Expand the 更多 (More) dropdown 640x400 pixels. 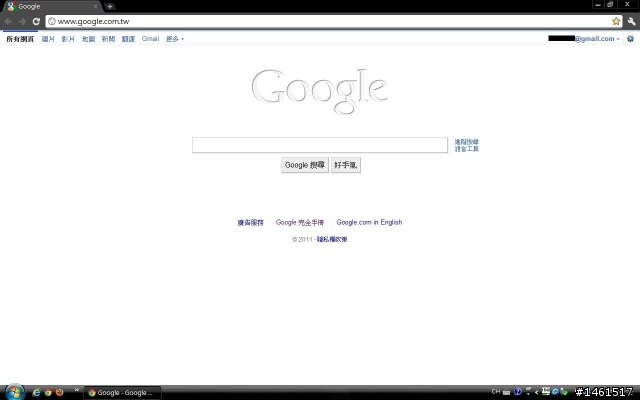(x=175, y=39)
